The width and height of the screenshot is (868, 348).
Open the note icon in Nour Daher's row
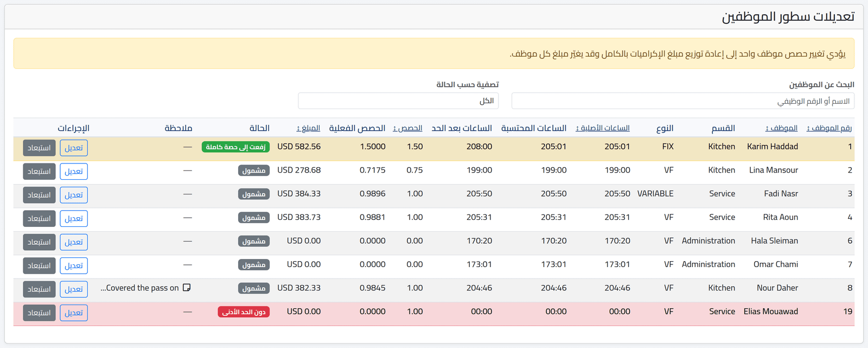click(187, 288)
